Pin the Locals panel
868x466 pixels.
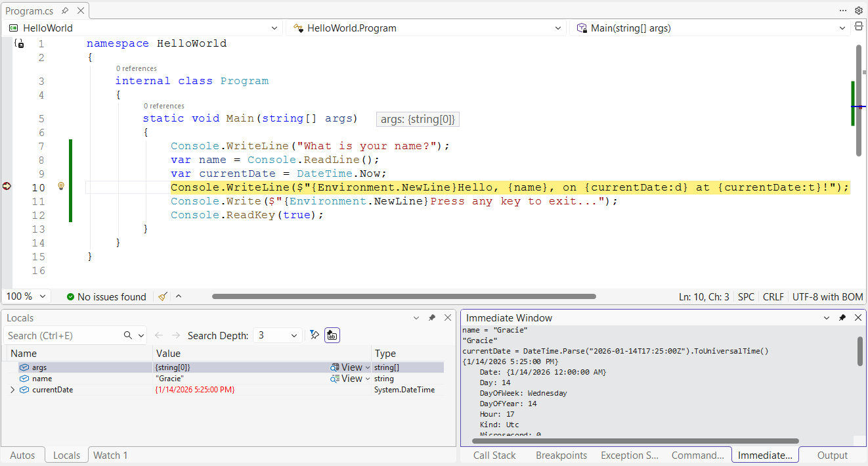click(432, 317)
